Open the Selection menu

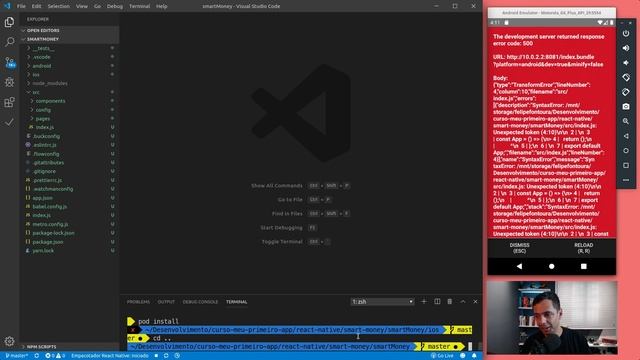coord(58,6)
